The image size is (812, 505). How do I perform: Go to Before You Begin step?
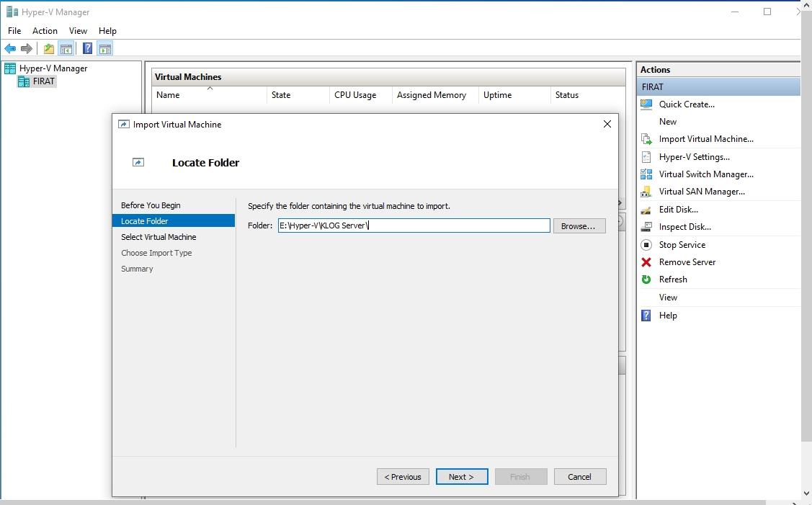[x=151, y=205]
